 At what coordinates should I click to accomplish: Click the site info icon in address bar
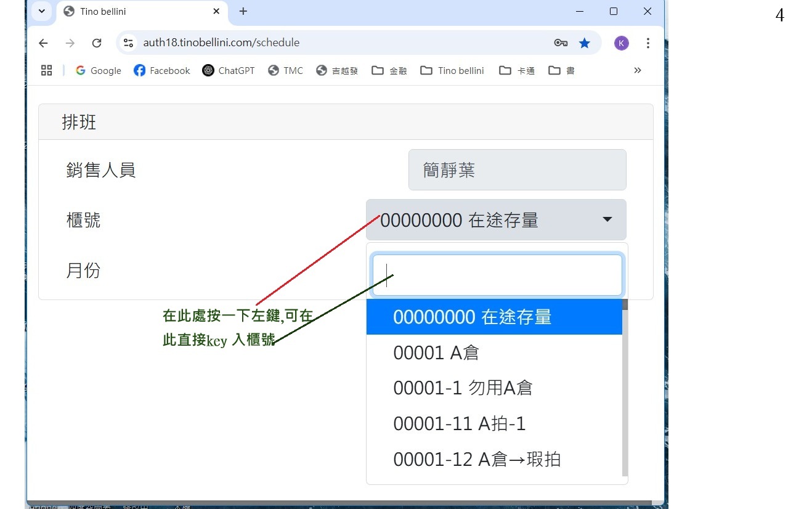[128, 43]
